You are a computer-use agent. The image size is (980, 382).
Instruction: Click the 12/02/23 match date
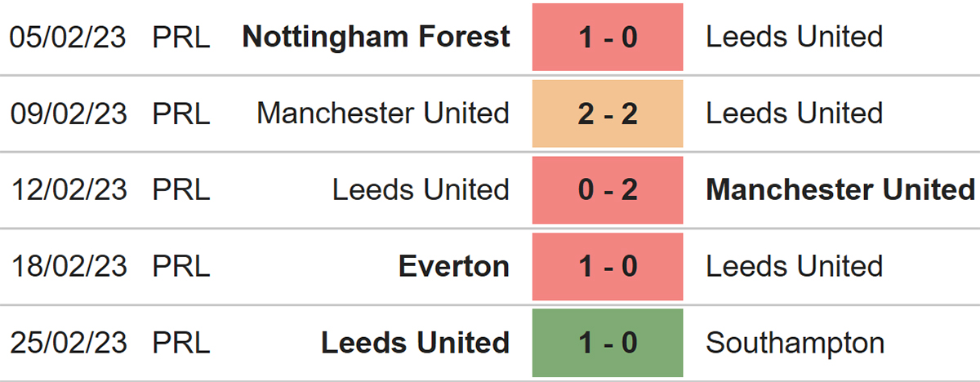click(x=69, y=190)
